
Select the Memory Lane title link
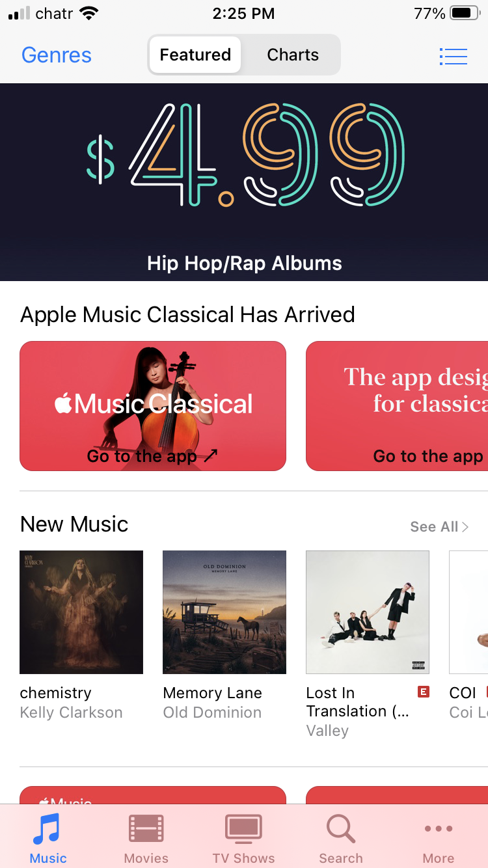213,693
